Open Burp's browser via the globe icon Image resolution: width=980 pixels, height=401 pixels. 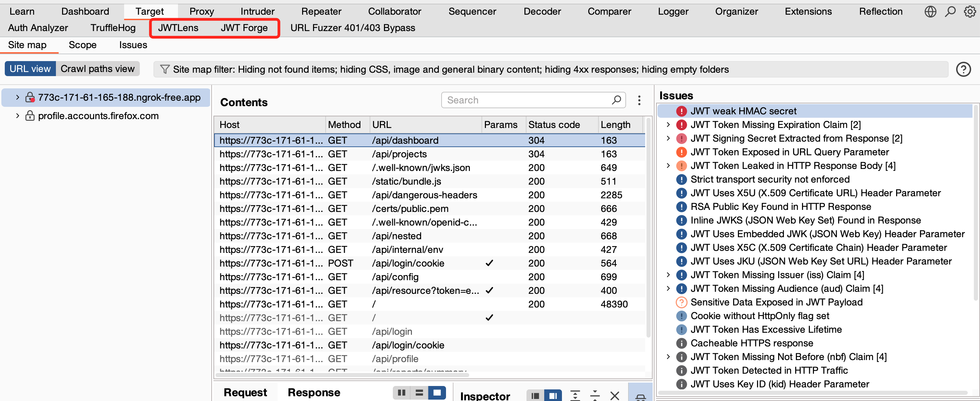tap(931, 11)
